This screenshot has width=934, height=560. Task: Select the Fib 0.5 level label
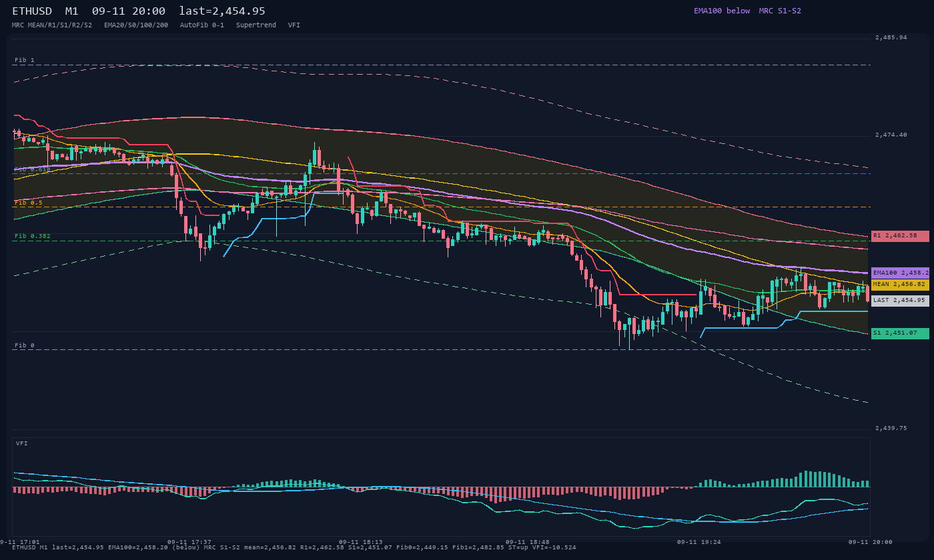(29, 203)
